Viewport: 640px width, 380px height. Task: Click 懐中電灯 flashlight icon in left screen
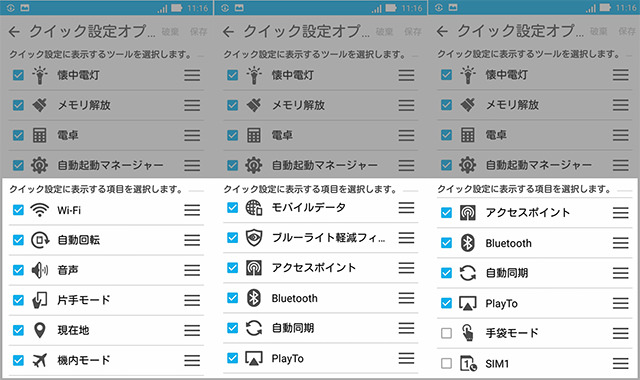(40, 75)
